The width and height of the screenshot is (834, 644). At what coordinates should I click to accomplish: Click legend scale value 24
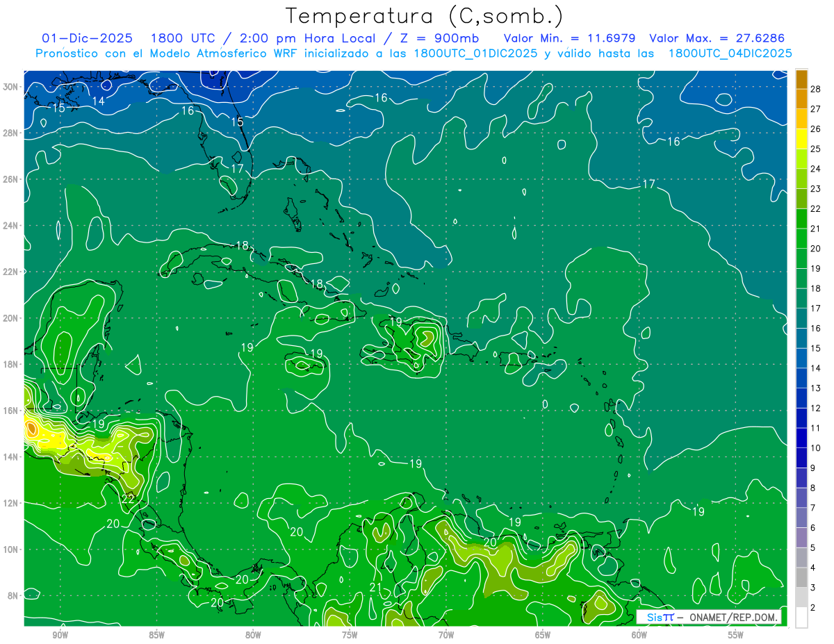(816, 168)
